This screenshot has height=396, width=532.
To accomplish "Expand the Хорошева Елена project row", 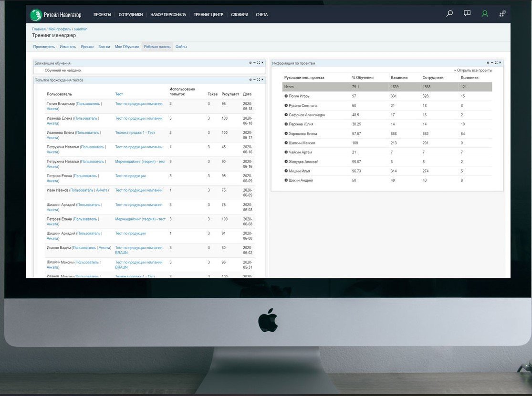I will 286,133.
